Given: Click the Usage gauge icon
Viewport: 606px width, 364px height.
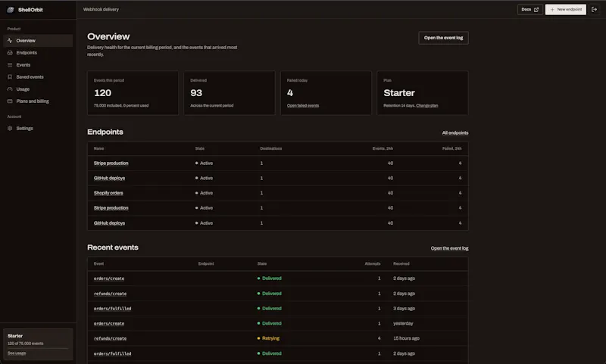Looking at the screenshot, I should click(x=10, y=89).
